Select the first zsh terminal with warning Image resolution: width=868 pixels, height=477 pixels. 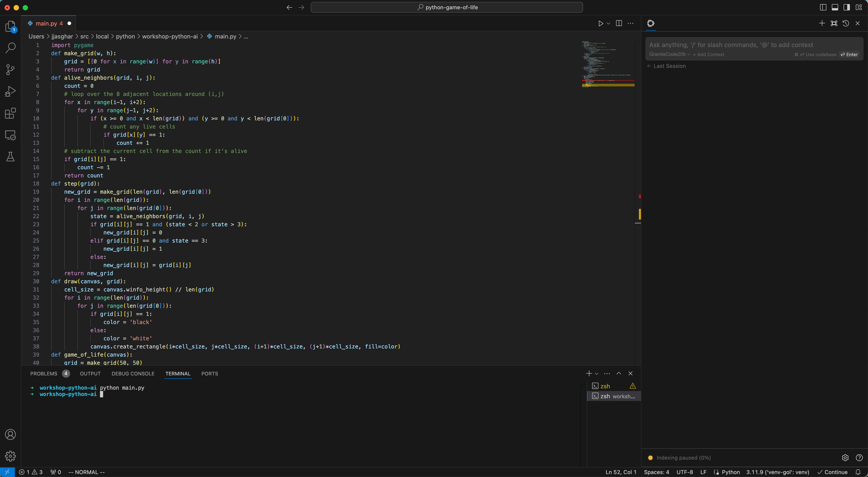(x=614, y=386)
